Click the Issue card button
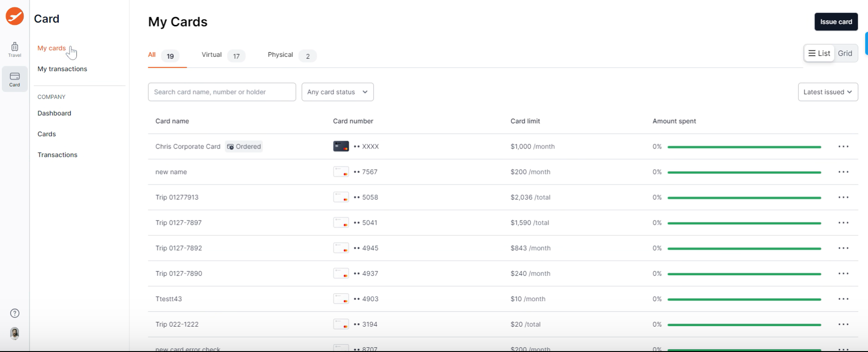 click(x=836, y=22)
